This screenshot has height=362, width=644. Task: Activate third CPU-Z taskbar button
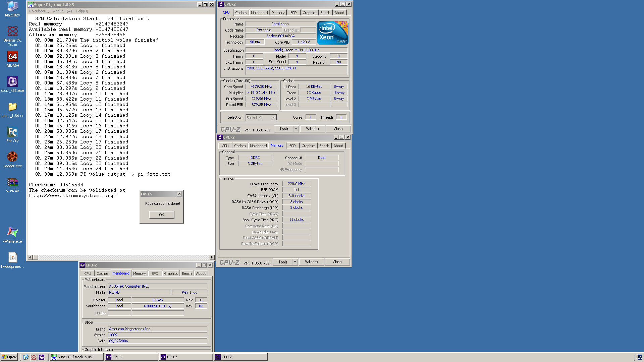point(240,357)
